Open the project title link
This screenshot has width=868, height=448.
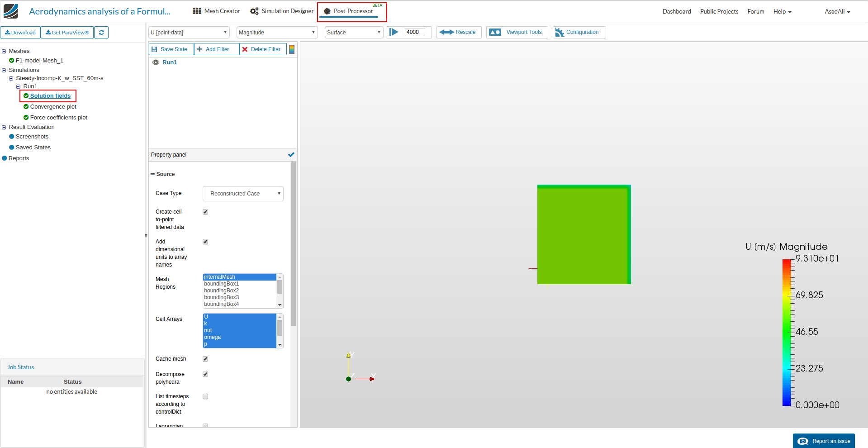[x=100, y=12]
